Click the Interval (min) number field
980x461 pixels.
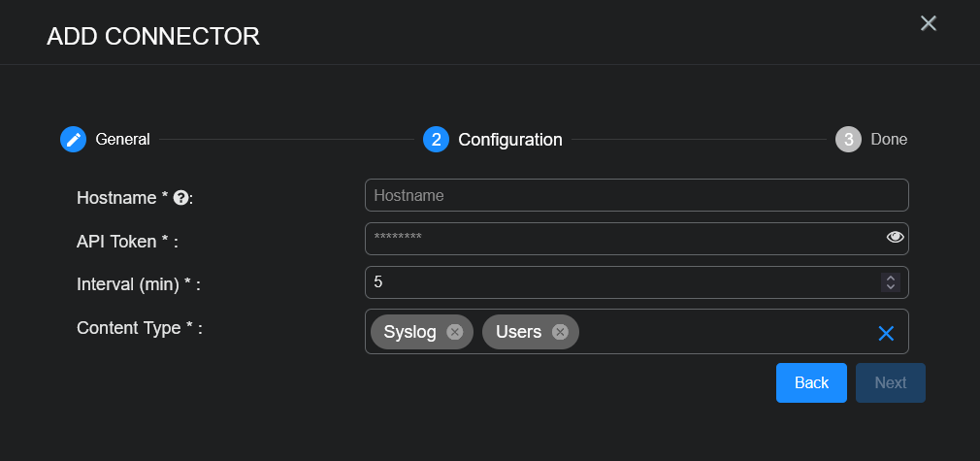(621, 282)
